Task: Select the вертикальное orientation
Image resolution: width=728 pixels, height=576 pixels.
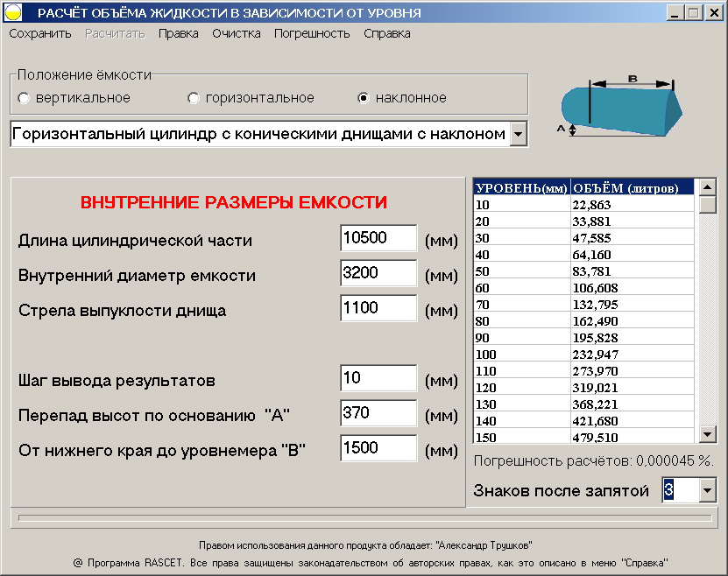Action: click(24, 98)
